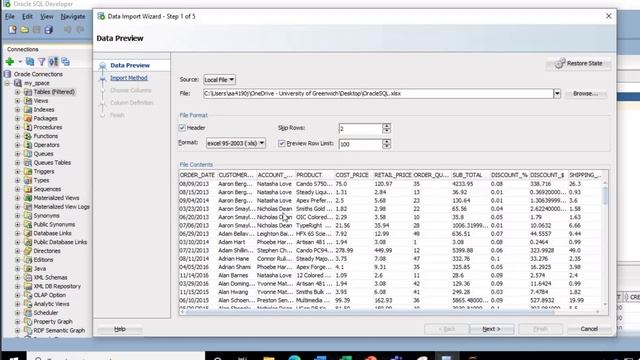Expand the Types node

pyautogui.click(x=18, y=180)
